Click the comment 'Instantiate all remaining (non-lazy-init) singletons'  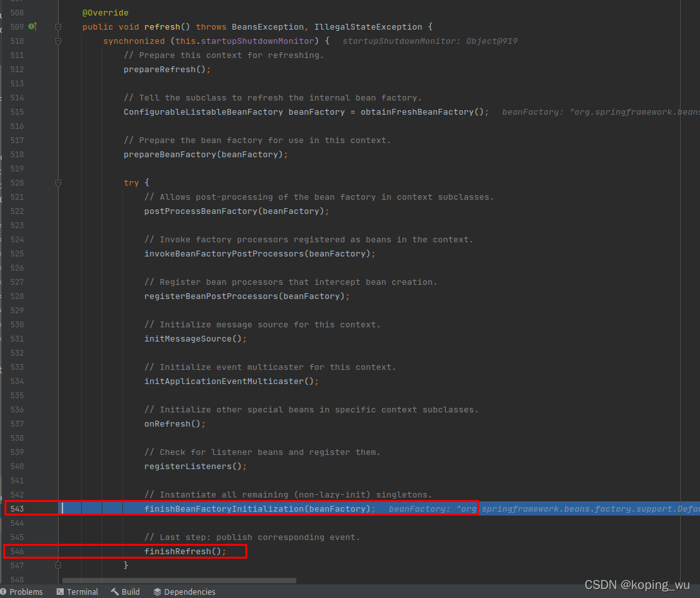(x=289, y=494)
